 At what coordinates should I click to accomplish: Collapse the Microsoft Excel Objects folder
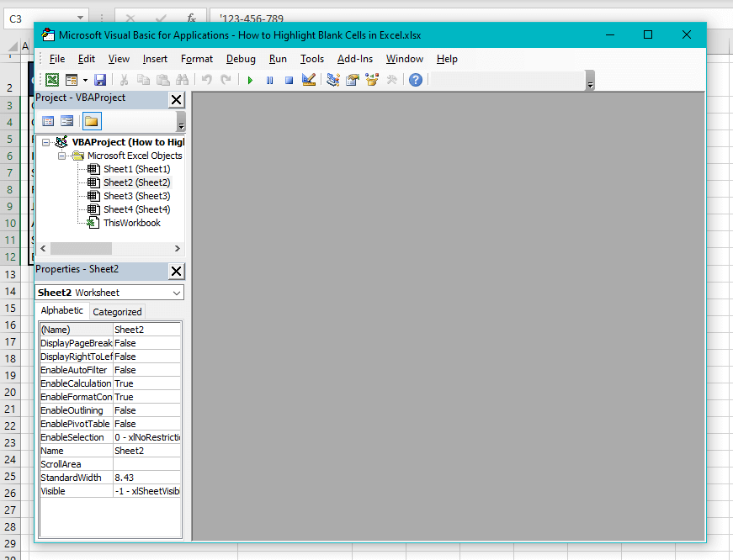[62, 155]
